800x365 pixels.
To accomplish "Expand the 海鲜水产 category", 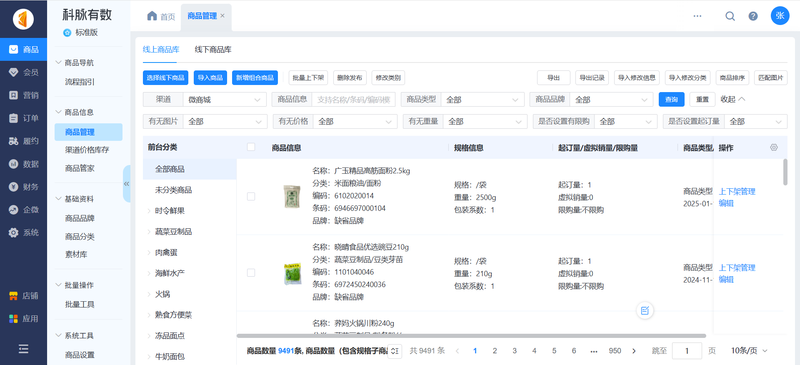I will click(149, 273).
